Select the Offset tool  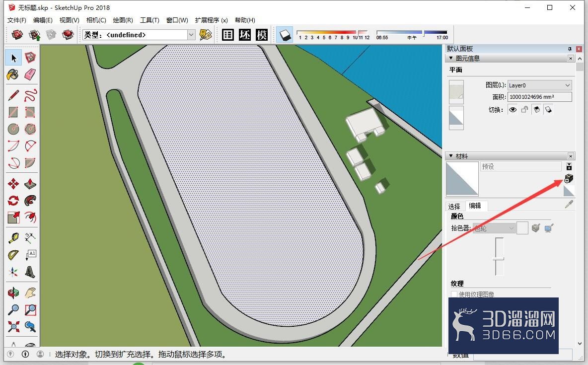coord(30,218)
